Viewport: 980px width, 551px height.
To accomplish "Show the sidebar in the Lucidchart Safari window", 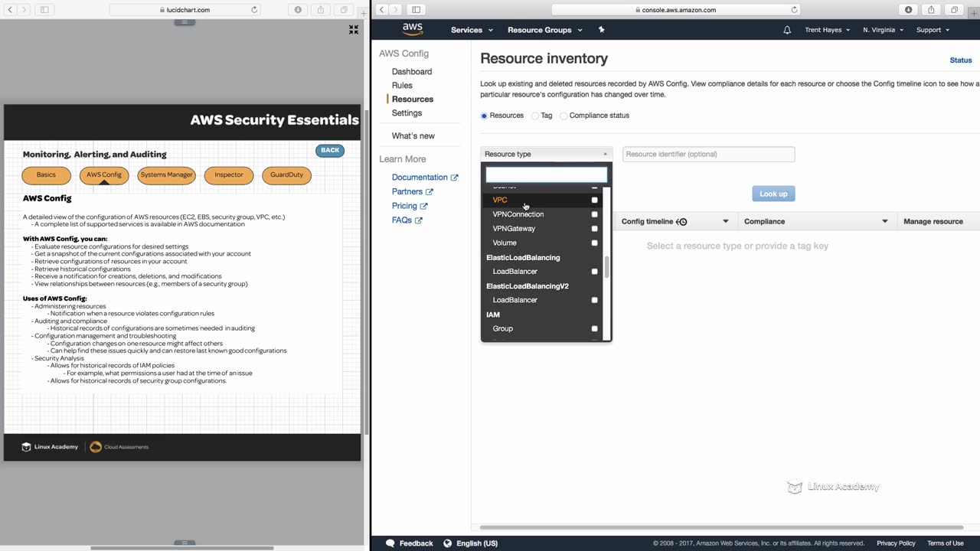I will tap(44, 10).
